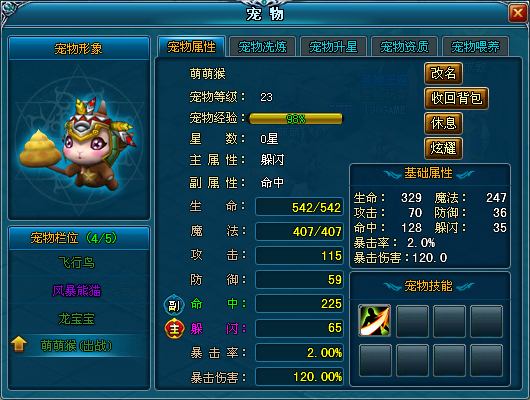
Task: Click the 收回背包 button
Action: pyautogui.click(x=456, y=98)
